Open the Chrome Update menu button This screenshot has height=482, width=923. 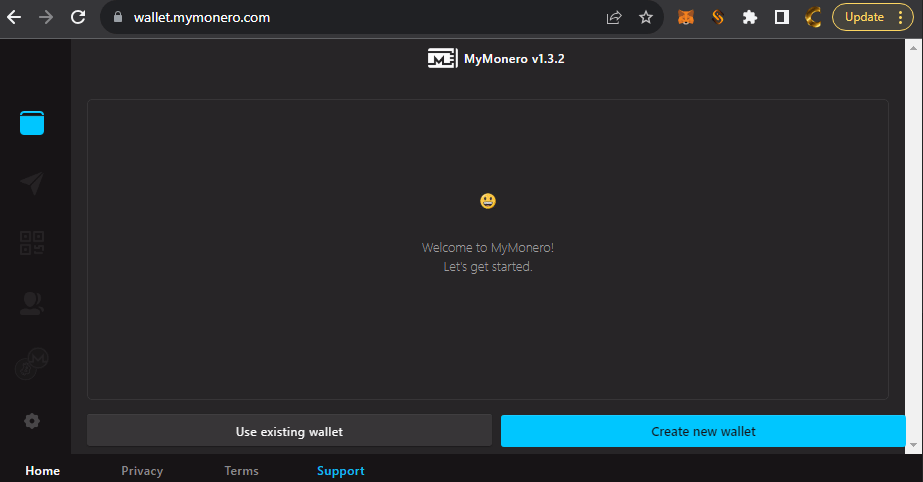[872, 17]
